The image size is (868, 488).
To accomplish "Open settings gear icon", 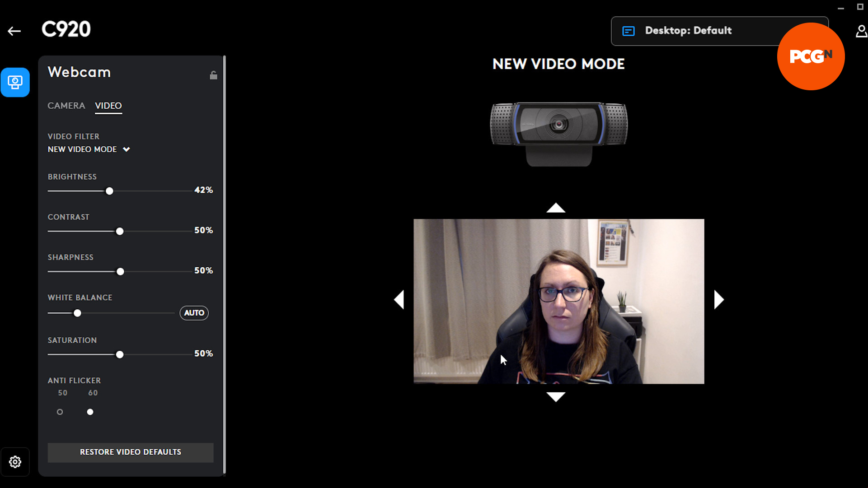I will [x=15, y=462].
